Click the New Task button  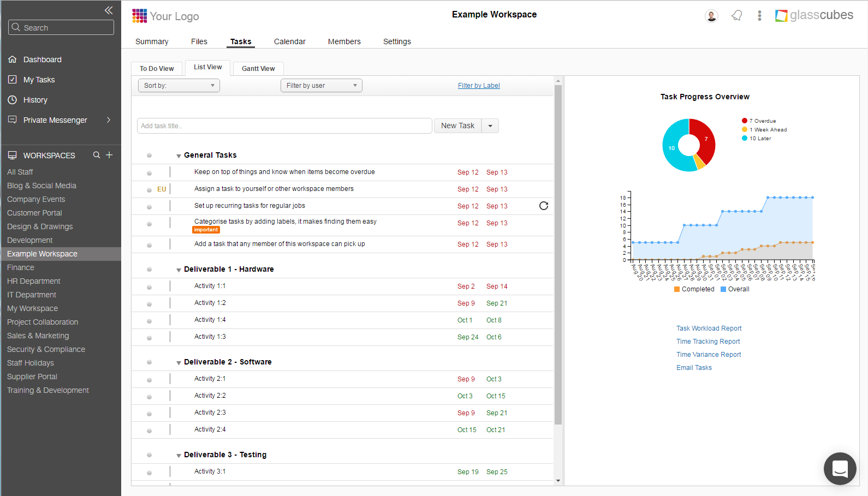tap(457, 126)
